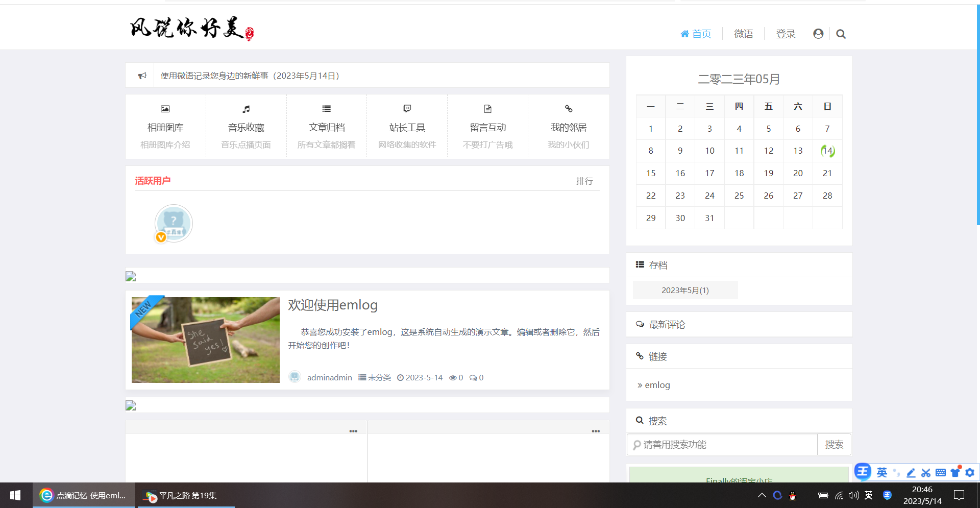This screenshot has height=508, width=980.
Task: Open article thumbnail with NEW ribbon
Action: [x=206, y=340]
